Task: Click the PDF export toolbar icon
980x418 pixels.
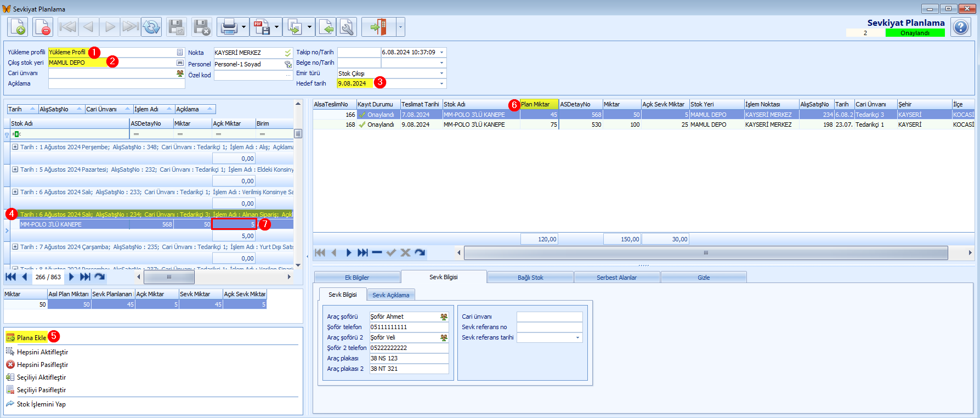Action: [x=262, y=27]
